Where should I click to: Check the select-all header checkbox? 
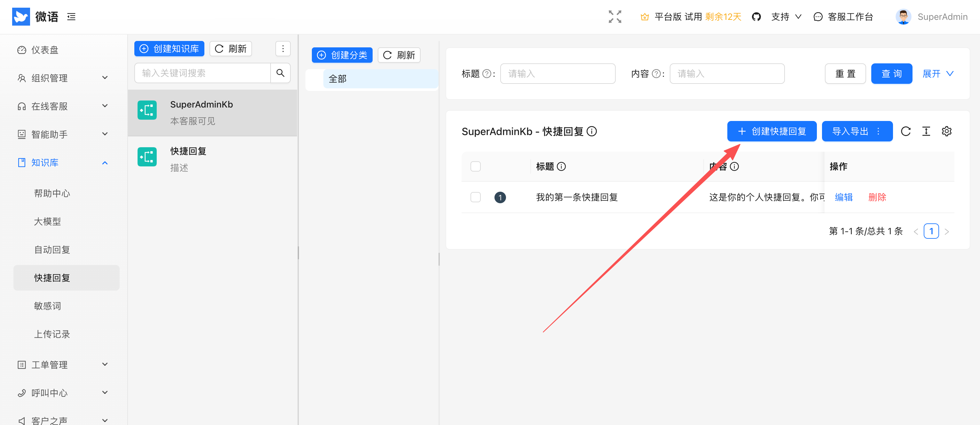click(475, 166)
